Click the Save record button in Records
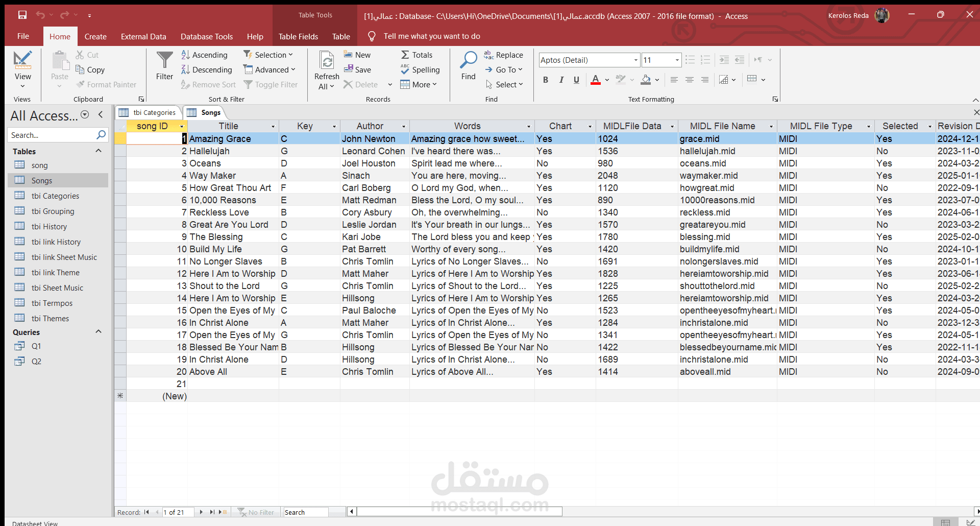Viewport: 980px width, 526px height. click(x=357, y=69)
